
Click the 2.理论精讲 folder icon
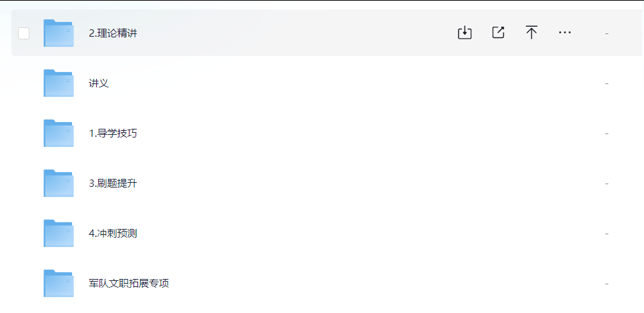pos(59,33)
